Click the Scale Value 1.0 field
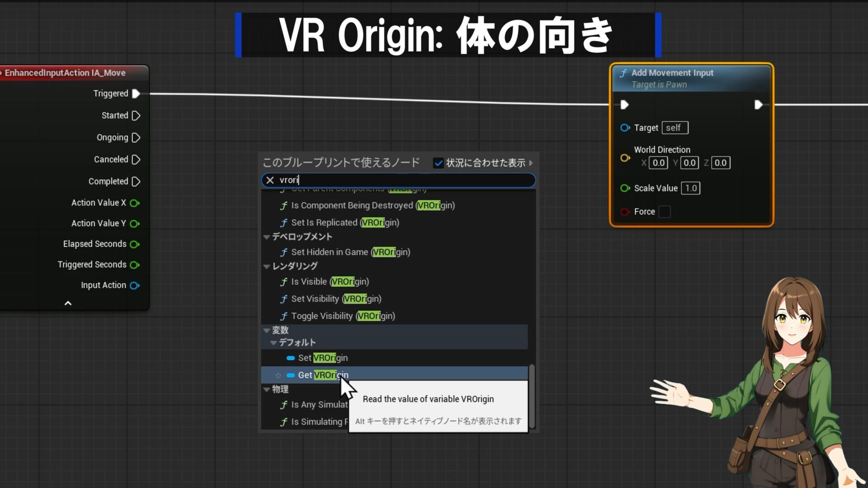 (690, 188)
